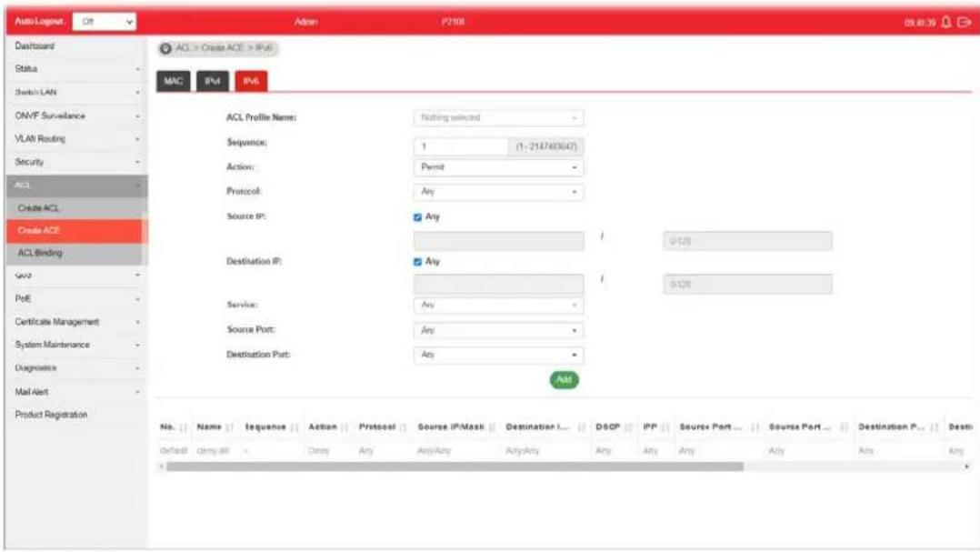Expand PoE sidebar menu
Image resolution: width=980 pixels, height=552 pixels.
pos(77,299)
